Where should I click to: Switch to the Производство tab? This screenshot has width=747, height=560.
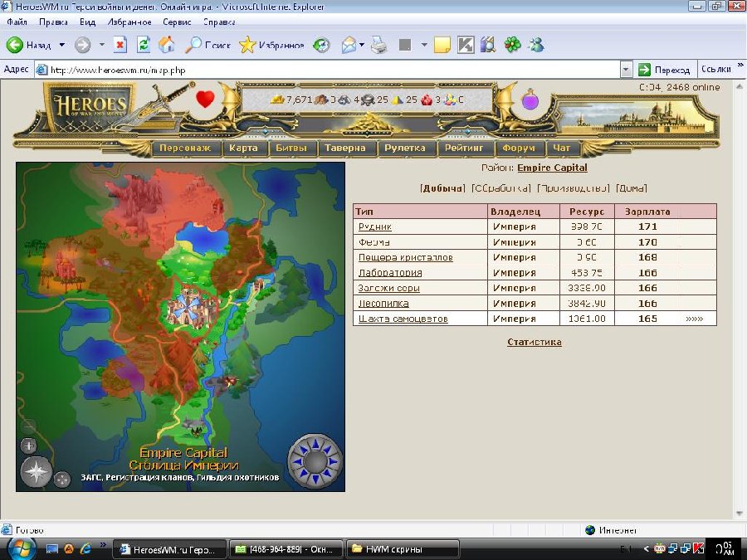click(573, 188)
